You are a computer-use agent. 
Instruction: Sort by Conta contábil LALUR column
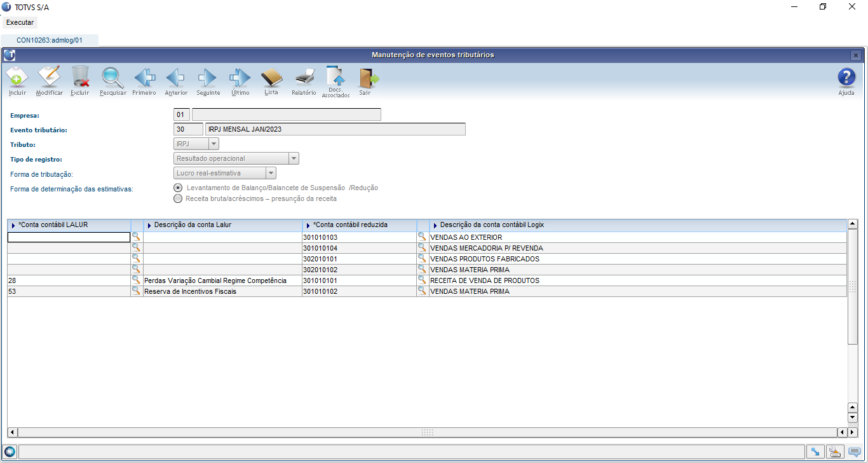point(69,225)
